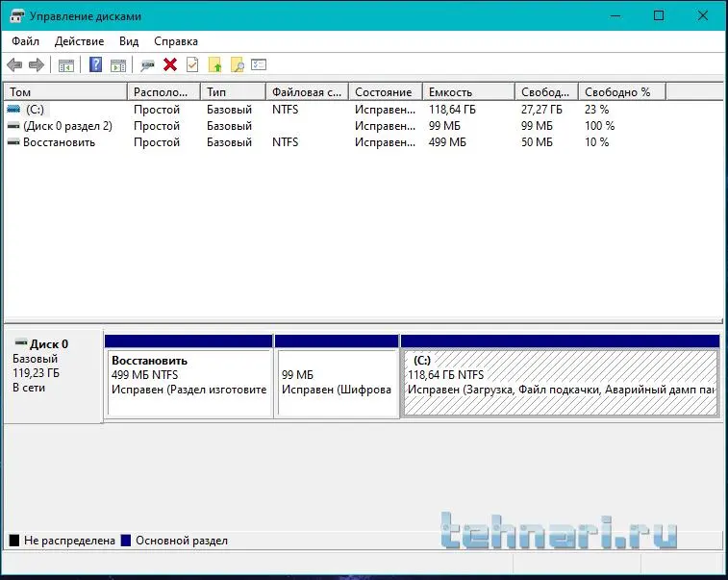Screen dimensions: 728x580
Task: Open the Вид menu
Action: (129, 41)
